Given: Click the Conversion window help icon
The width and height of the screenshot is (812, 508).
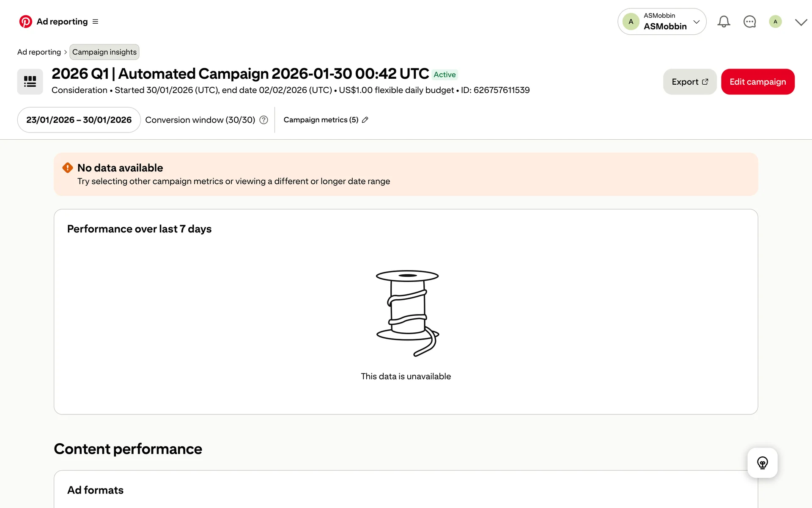Looking at the screenshot, I should click(263, 120).
